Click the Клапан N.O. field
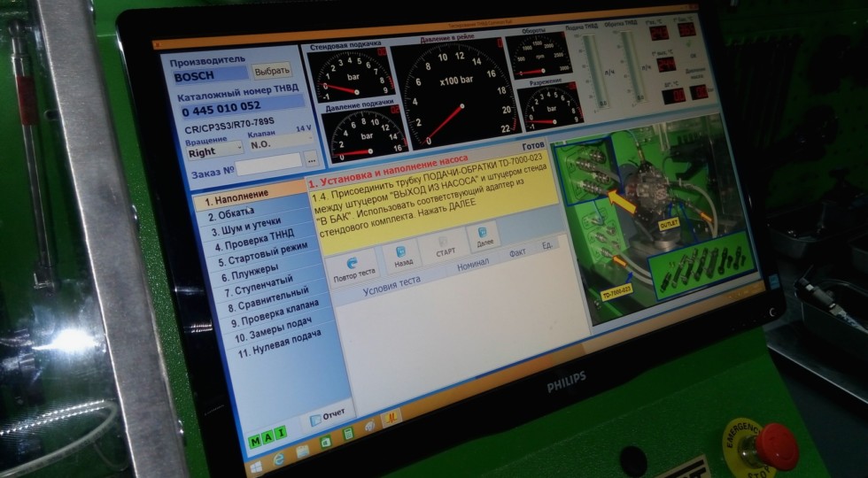The width and height of the screenshot is (868, 478). click(x=280, y=143)
